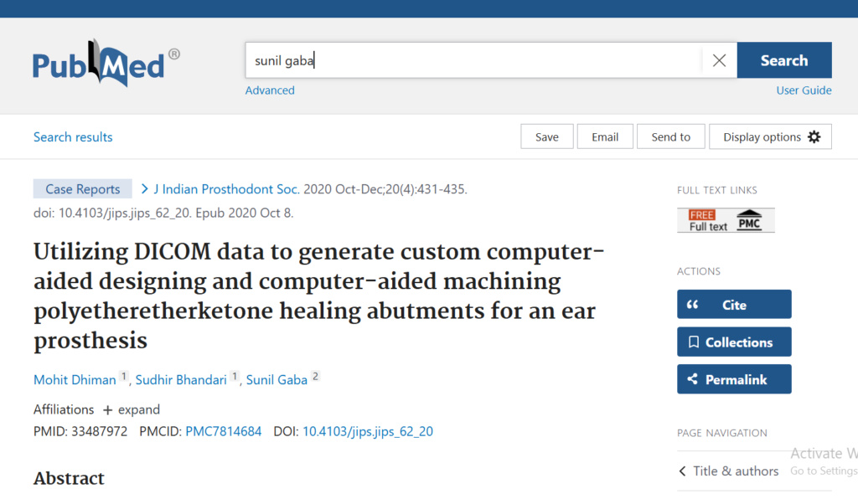Screen dimensions: 858x504
Task: Click the Save button
Action: point(546,137)
